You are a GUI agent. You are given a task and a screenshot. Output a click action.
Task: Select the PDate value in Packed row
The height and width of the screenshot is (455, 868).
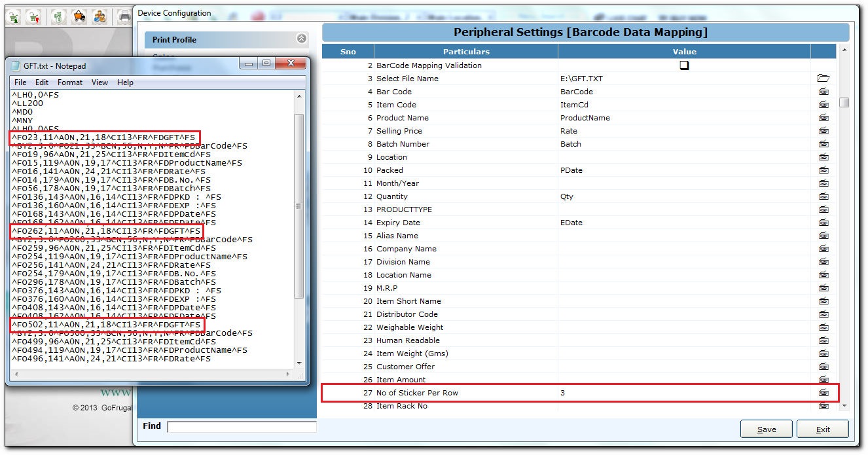[x=571, y=170]
